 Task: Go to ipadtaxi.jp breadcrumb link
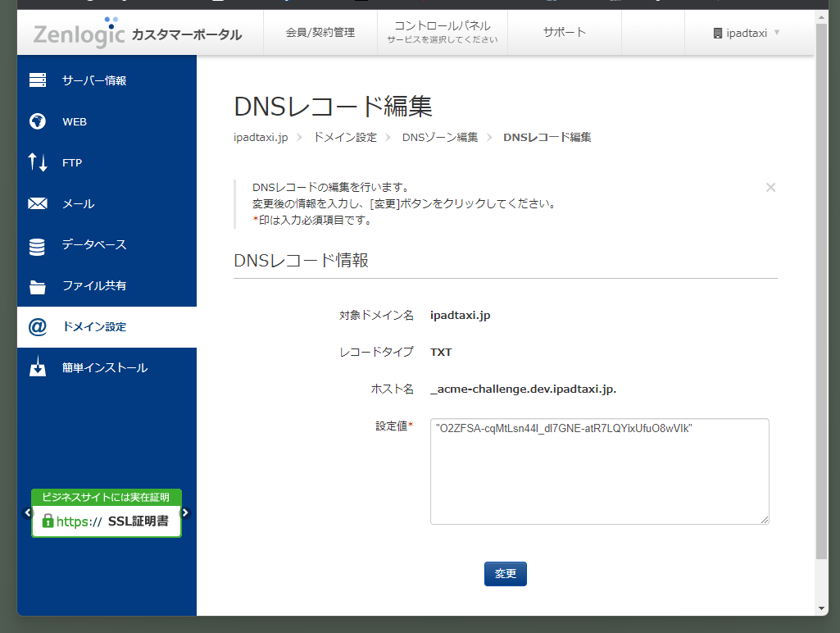(261, 137)
